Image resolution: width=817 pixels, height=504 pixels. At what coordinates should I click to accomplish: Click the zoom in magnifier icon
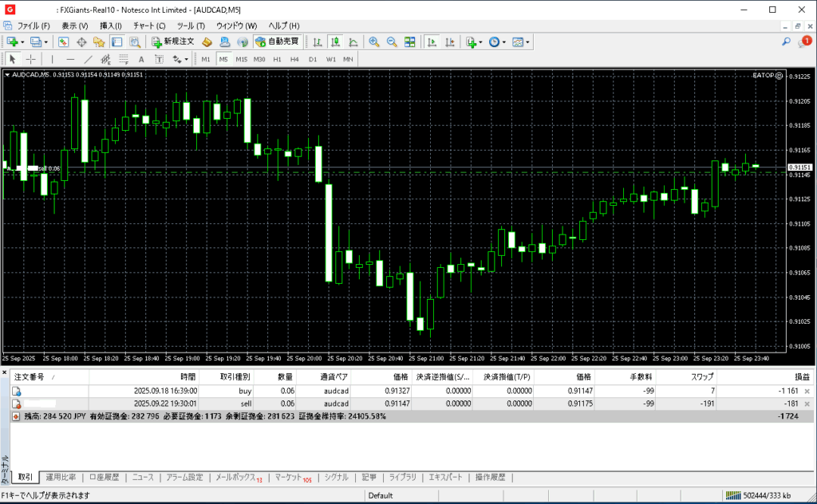(373, 41)
